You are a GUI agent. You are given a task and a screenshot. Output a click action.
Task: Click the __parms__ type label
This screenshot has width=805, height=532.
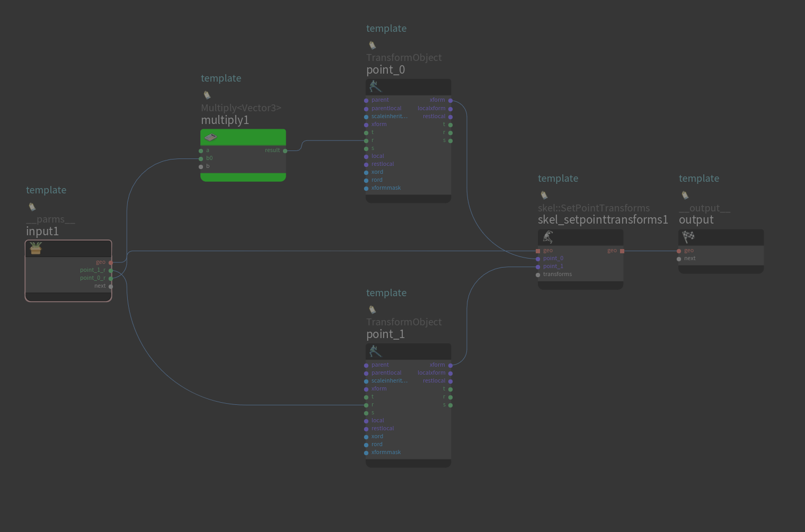pos(50,219)
